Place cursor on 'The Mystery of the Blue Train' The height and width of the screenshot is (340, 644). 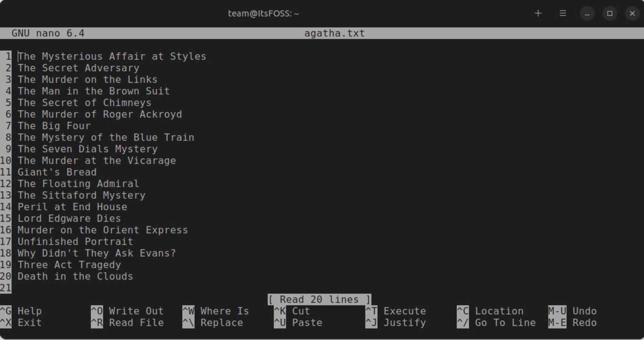[x=106, y=137]
